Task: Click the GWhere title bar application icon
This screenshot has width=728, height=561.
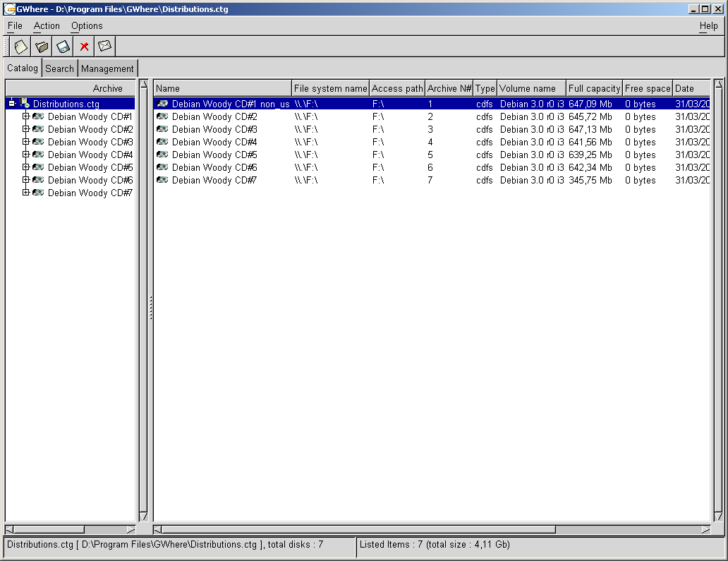Action: tap(10, 9)
